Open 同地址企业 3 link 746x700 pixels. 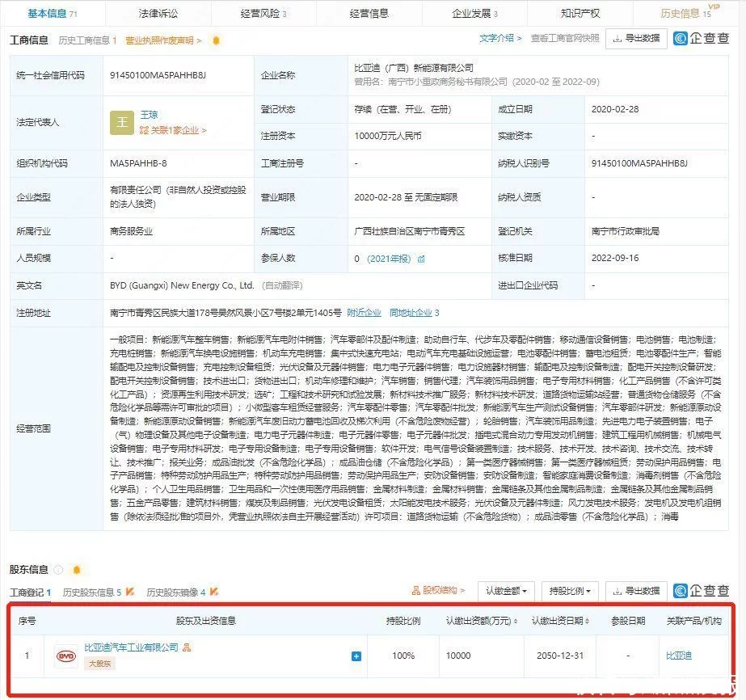[414, 313]
